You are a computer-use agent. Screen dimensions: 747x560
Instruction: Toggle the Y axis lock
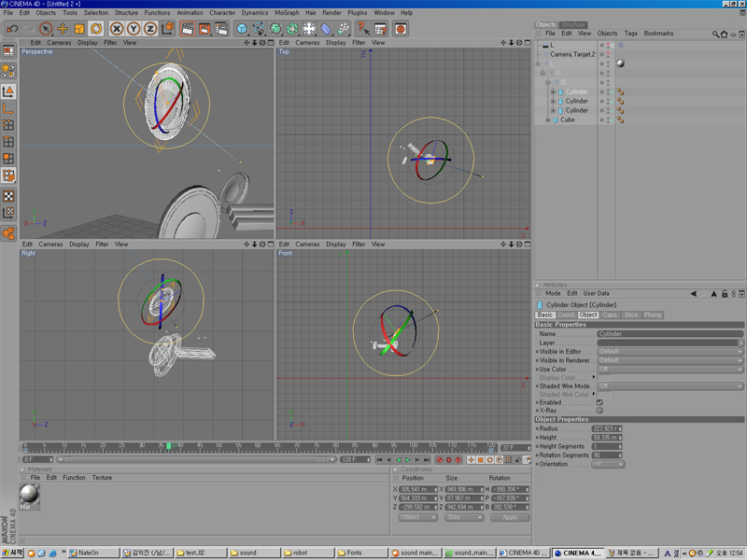tap(134, 29)
